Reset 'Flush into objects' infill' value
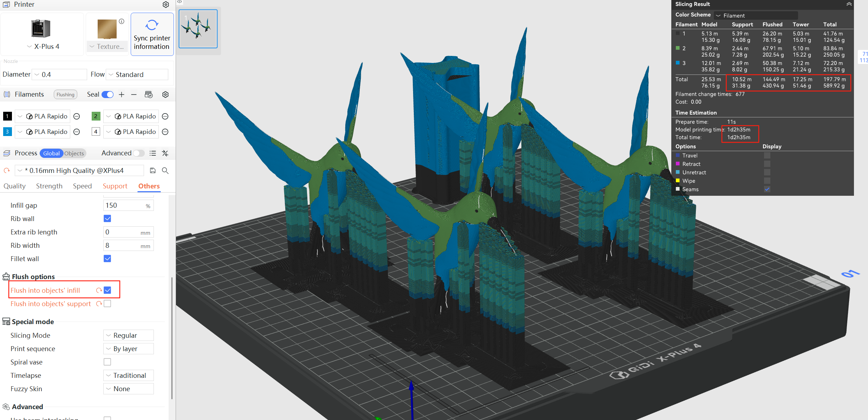Image resolution: width=868 pixels, height=420 pixels. [x=99, y=290]
